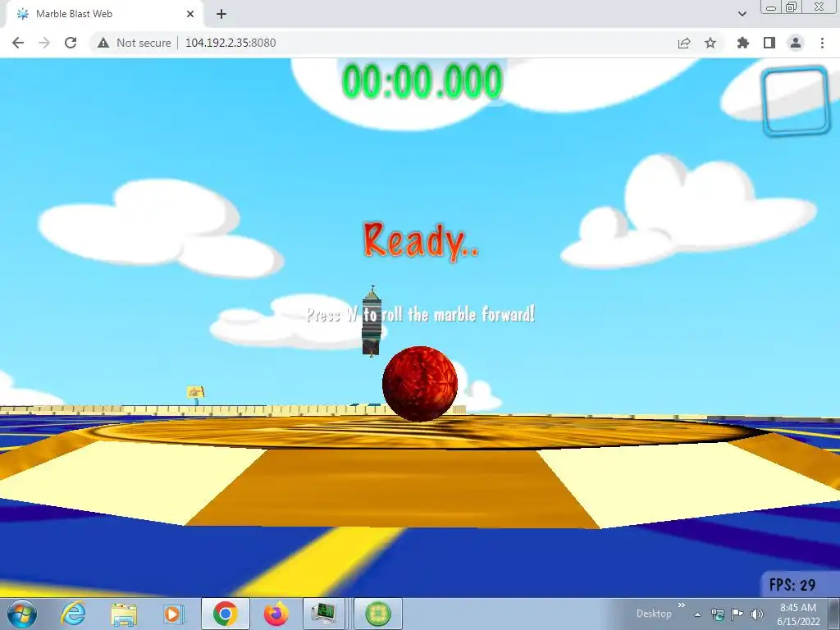Click the Desktop toolbar label
Image resolution: width=840 pixels, height=630 pixels.
click(x=654, y=614)
